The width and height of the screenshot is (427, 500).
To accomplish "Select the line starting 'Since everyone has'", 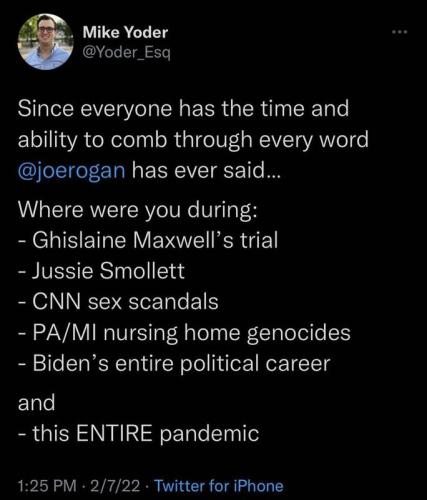I will point(183,108).
